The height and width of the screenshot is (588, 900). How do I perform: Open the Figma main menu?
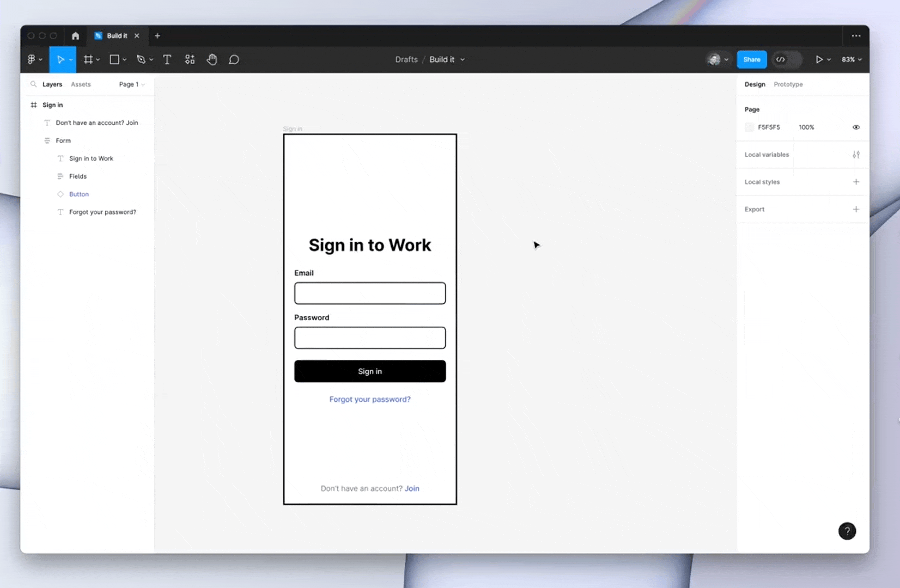(x=34, y=60)
